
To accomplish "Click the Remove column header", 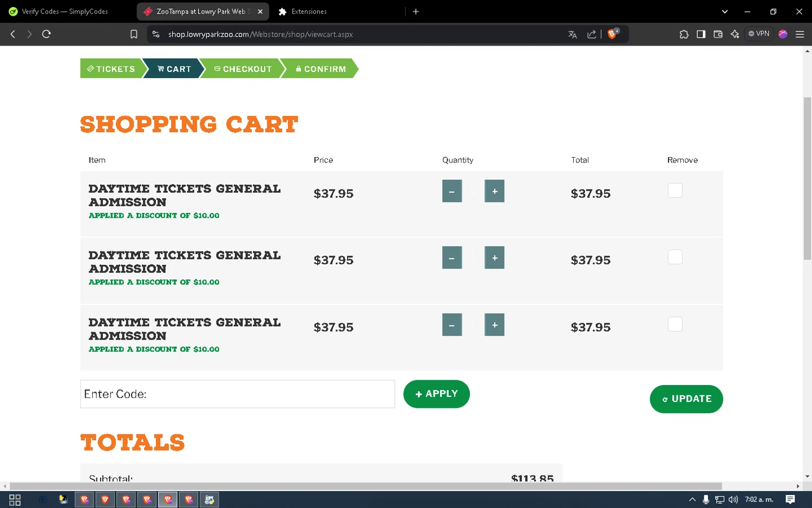I will (x=682, y=160).
